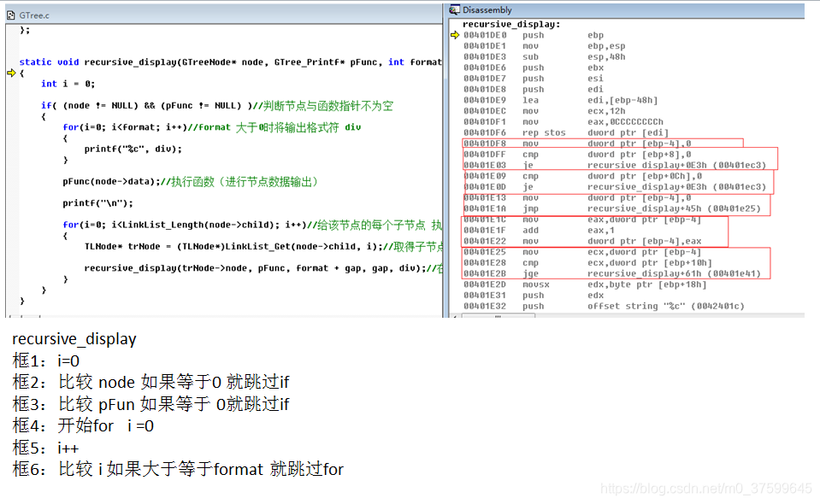820x504 pixels.
Task: Click disassembly row 00401DE0 push ebp
Action: coord(534,35)
